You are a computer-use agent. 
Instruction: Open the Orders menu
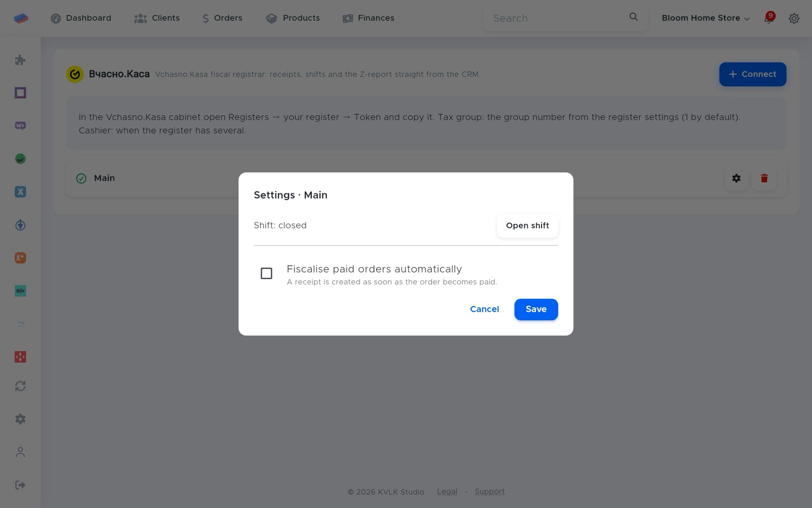[222, 18]
